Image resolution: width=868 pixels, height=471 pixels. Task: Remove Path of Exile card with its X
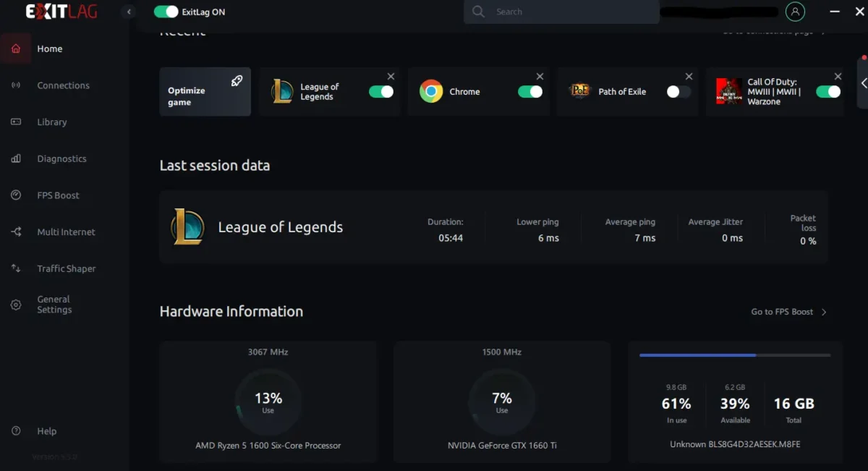pyautogui.click(x=689, y=77)
